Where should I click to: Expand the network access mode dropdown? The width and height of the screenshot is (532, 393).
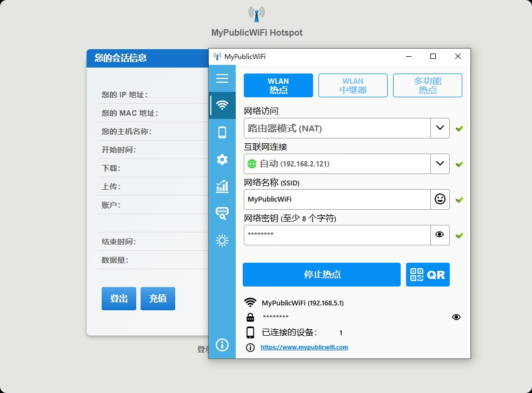point(440,128)
